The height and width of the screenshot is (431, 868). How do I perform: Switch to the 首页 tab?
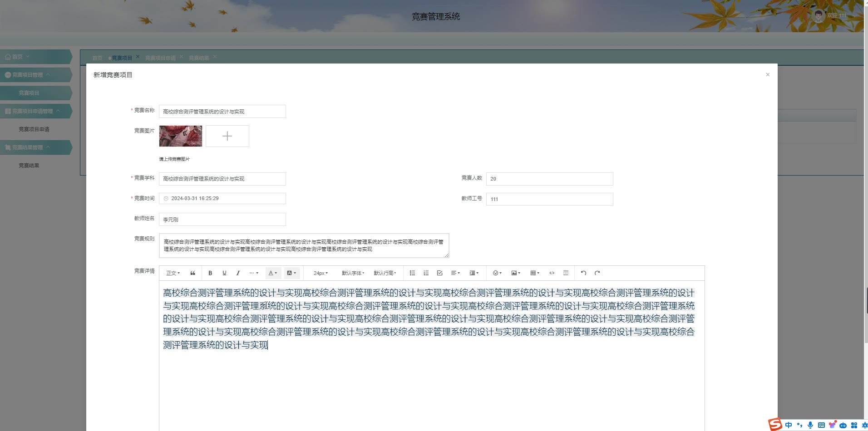pyautogui.click(x=97, y=58)
